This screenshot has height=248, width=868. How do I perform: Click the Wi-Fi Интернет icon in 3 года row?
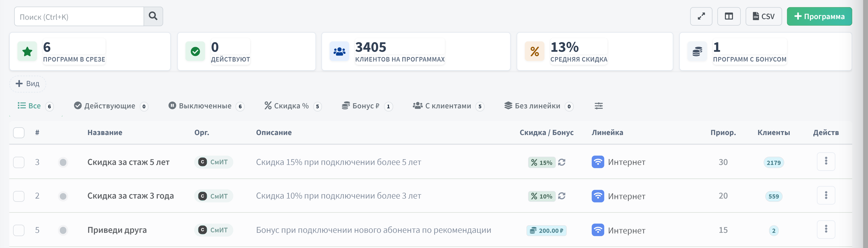click(598, 196)
